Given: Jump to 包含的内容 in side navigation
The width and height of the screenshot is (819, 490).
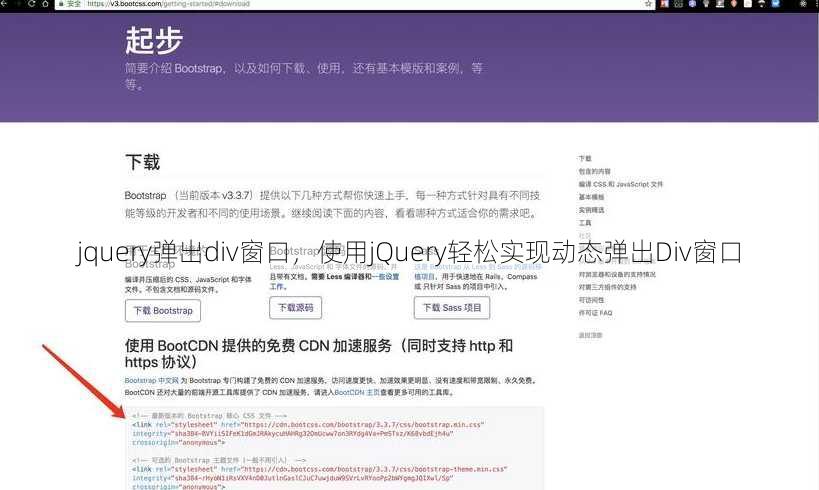Looking at the screenshot, I should (x=594, y=171).
